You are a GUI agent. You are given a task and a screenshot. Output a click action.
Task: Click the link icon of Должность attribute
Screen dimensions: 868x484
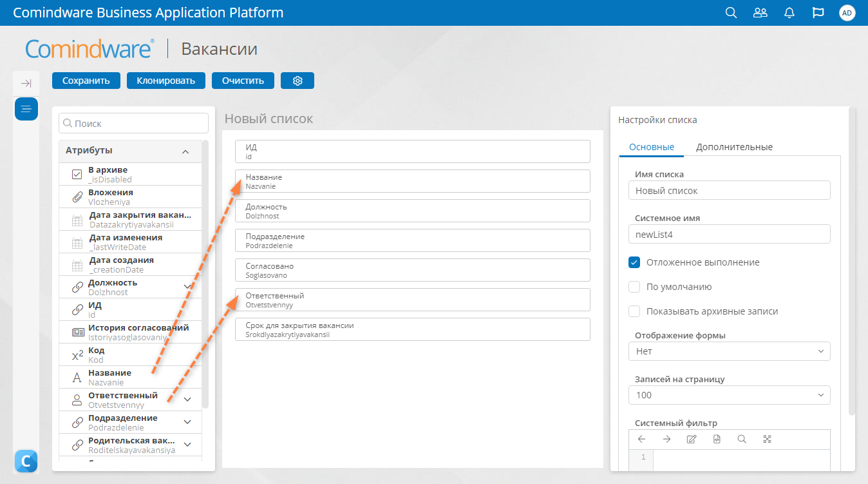click(77, 287)
